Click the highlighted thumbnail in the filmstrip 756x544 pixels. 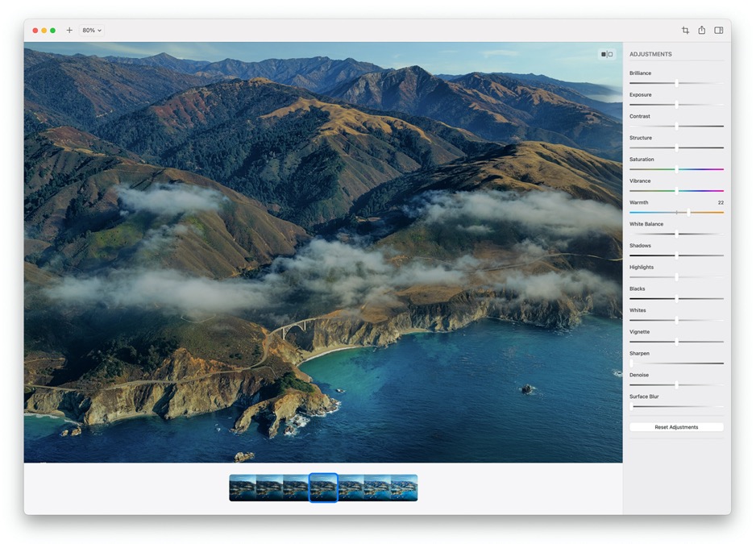(323, 488)
